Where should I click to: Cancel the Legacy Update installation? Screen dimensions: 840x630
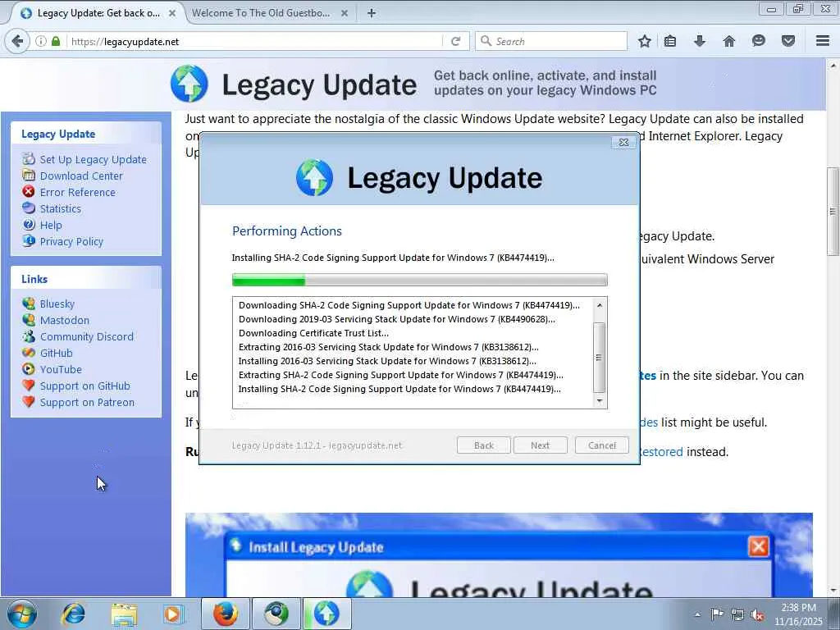(601, 445)
